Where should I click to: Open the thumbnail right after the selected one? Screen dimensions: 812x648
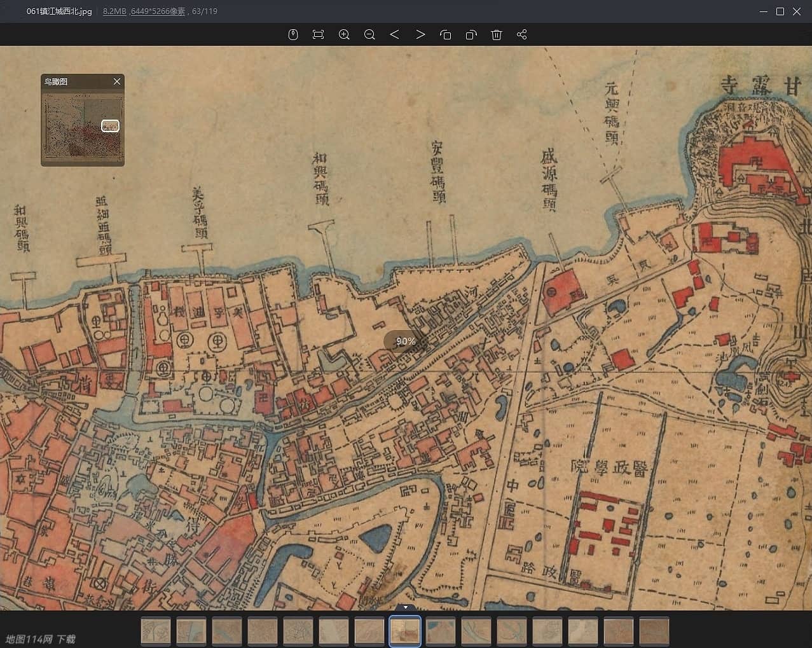pos(441,631)
